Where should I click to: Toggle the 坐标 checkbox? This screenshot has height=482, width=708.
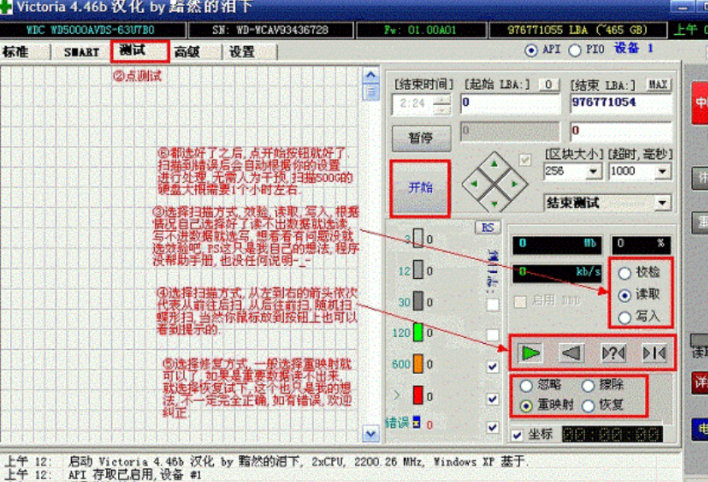click(x=517, y=435)
